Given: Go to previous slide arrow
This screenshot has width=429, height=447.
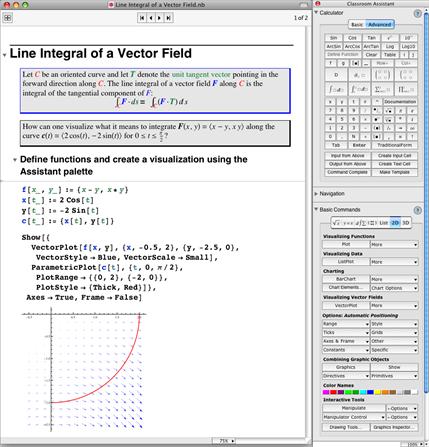Looking at the screenshot, I should tap(151, 18).
